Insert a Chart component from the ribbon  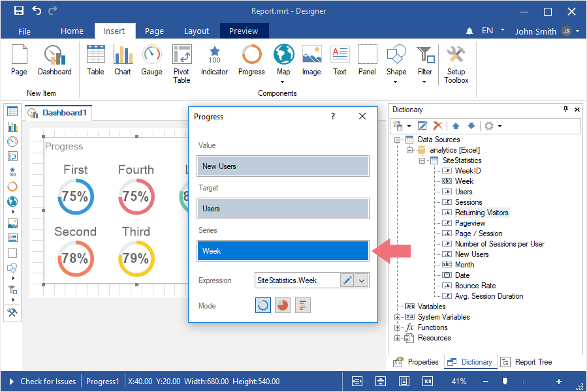(123, 61)
